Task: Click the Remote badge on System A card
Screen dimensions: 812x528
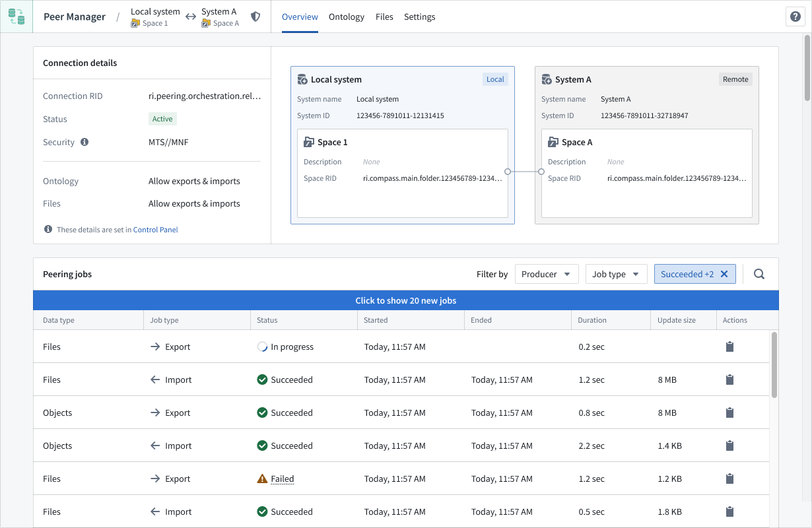Action: (x=735, y=79)
